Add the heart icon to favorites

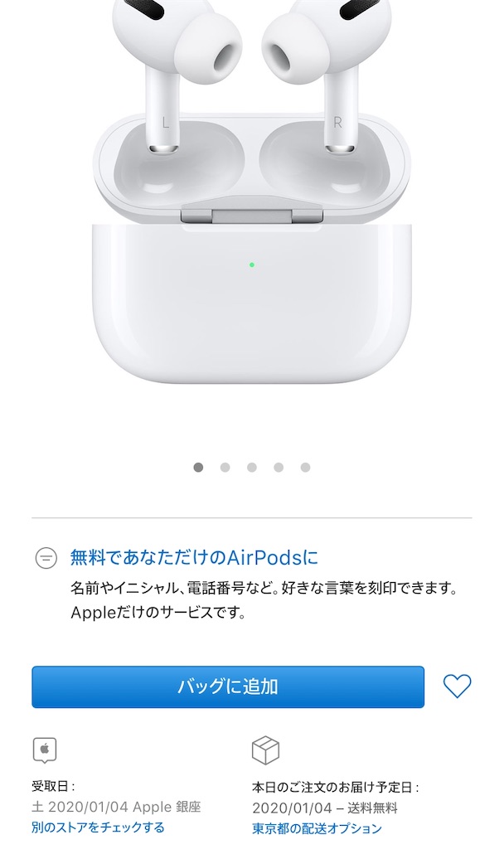click(x=457, y=686)
